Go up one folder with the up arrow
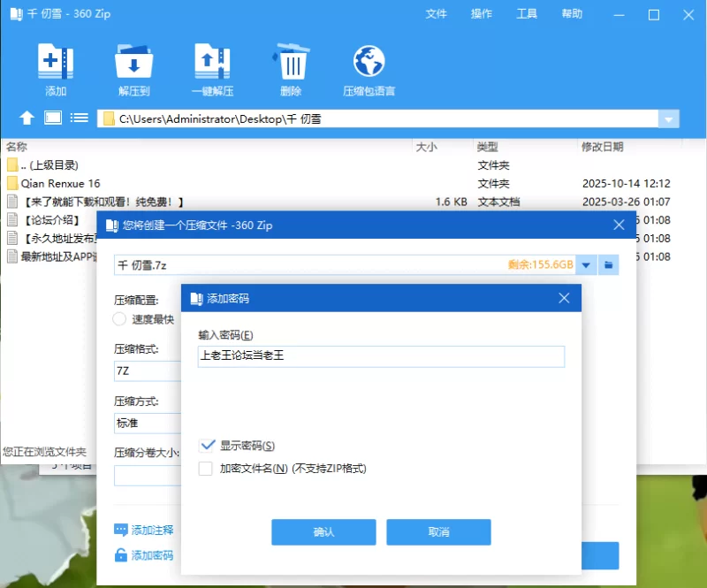The image size is (707, 588). (27, 118)
